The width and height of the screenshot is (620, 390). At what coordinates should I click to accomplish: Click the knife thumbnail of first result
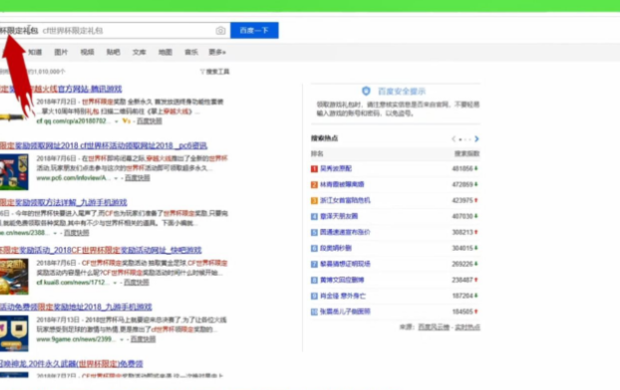coord(12,117)
